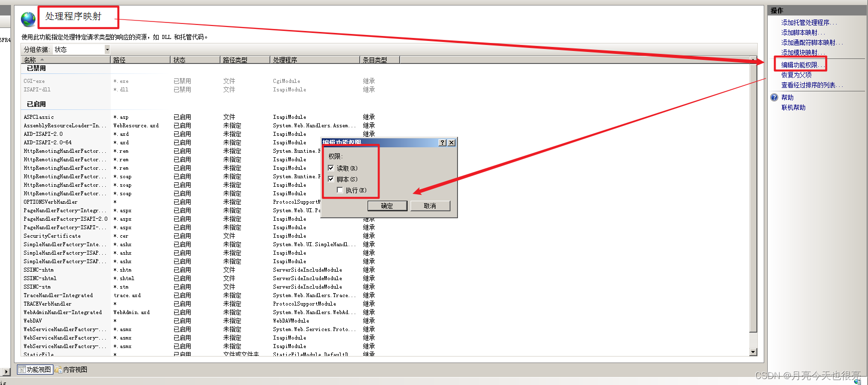Click the blue help icon next to 帮助
This screenshot has height=385, width=868.
(774, 97)
